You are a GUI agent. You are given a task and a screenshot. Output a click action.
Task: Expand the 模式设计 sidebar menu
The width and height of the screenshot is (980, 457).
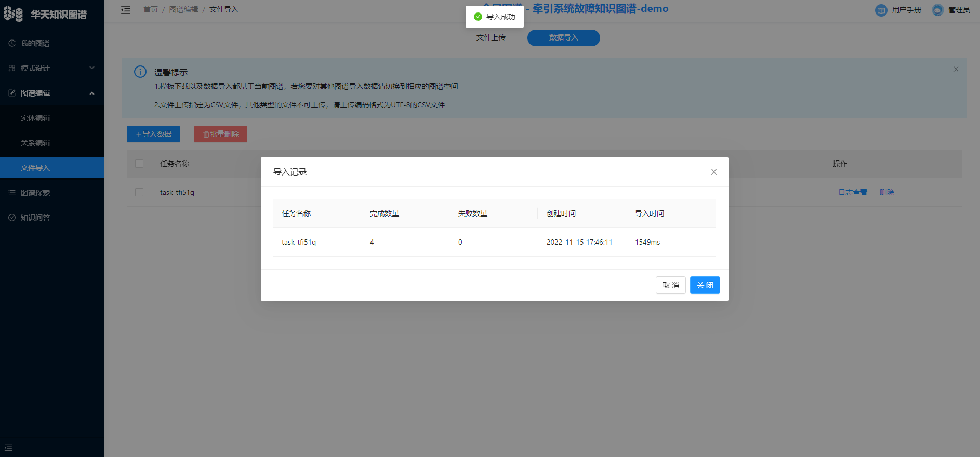pos(51,68)
